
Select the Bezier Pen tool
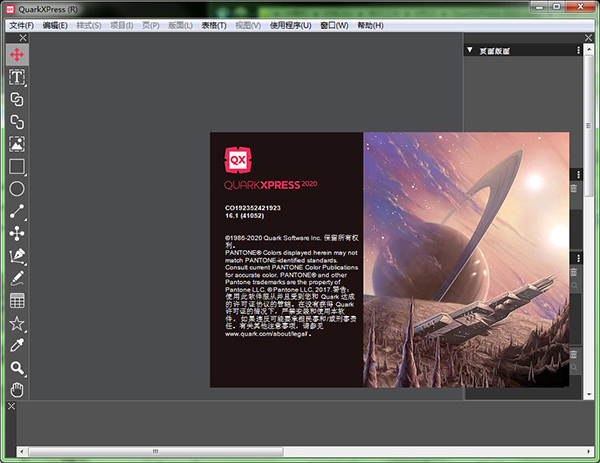pyautogui.click(x=17, y=256)
